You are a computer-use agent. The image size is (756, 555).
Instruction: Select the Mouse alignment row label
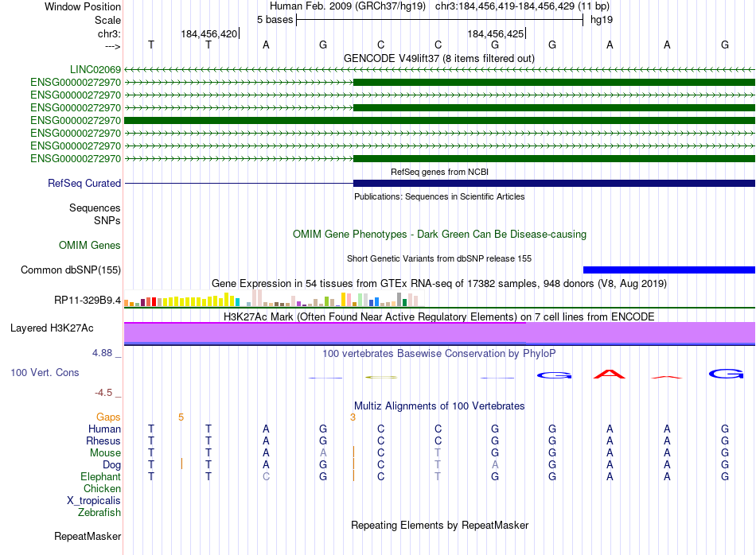pyautogui.click(x=105, y=453)
